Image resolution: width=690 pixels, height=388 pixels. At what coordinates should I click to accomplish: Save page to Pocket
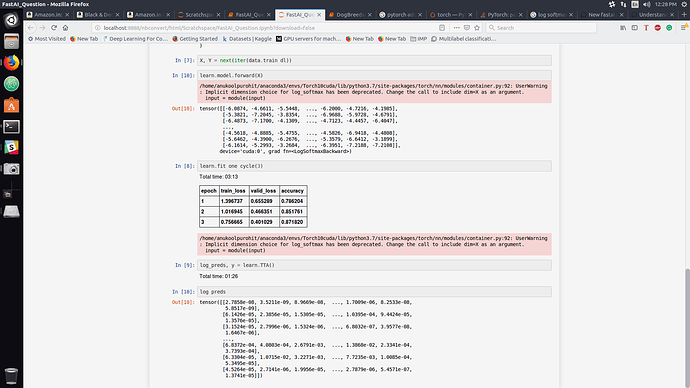tap(467, 28)
